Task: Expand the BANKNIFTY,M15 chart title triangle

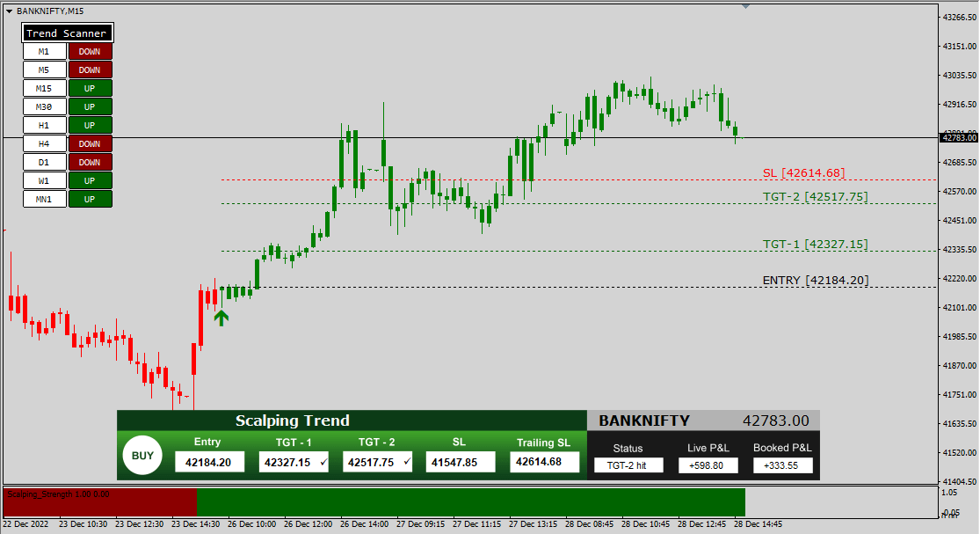Action: tap(10, 11)
